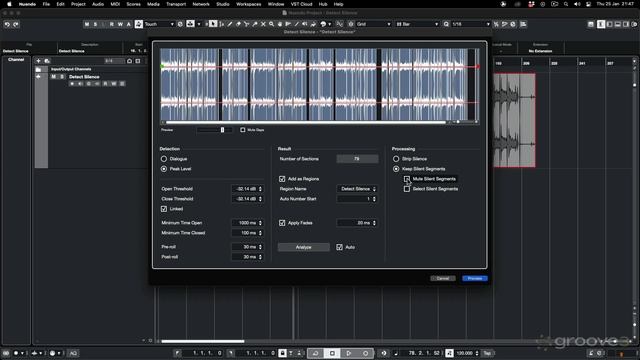This screenshot has height=360, width=640.
Task: Open the Studio menu
Action: [x=222, y=4]
